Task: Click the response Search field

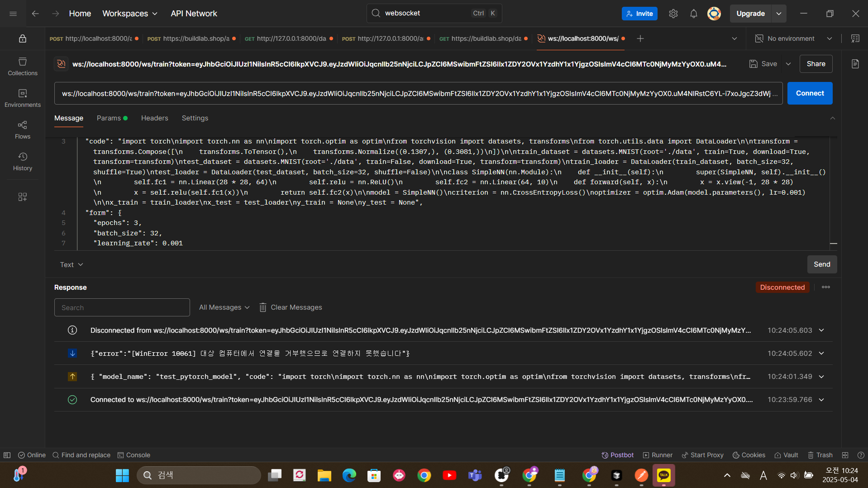Action: [x=122, y=307]
